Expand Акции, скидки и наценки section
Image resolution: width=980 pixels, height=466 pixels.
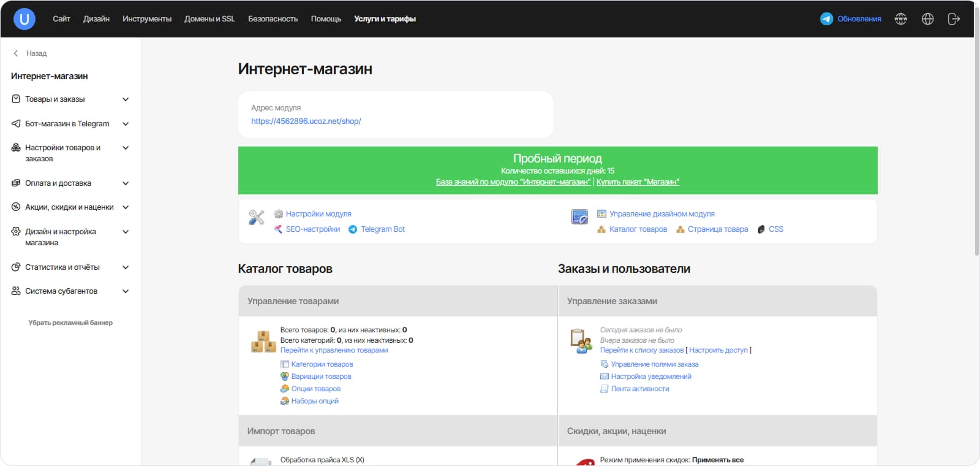pos(126,207)
